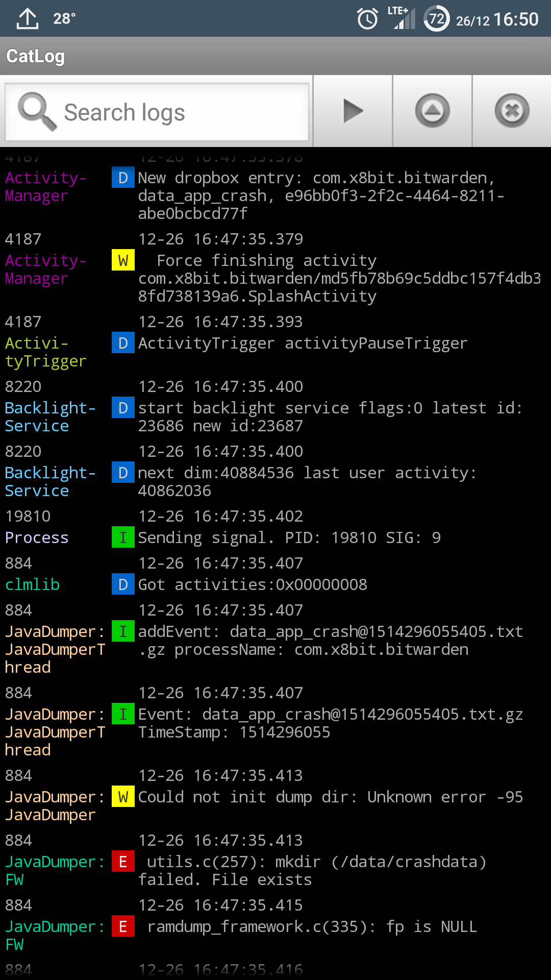Tap the LTE+ signal strength icon

[403, 18]
